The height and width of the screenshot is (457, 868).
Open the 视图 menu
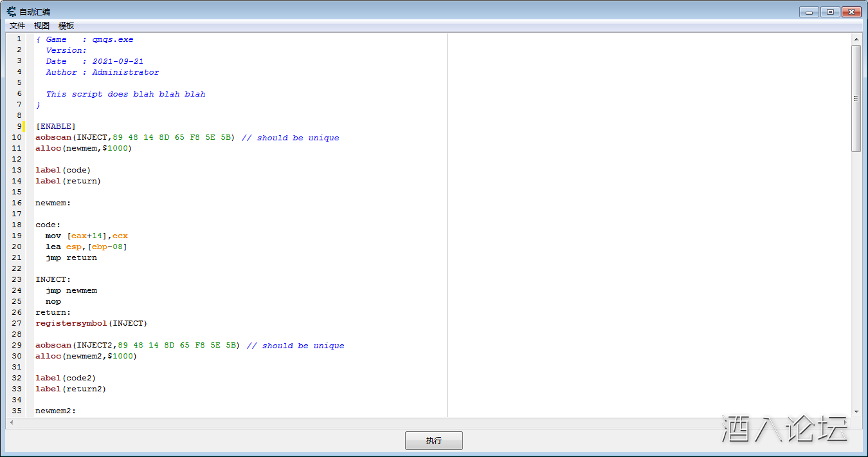[x=41, y=25]
